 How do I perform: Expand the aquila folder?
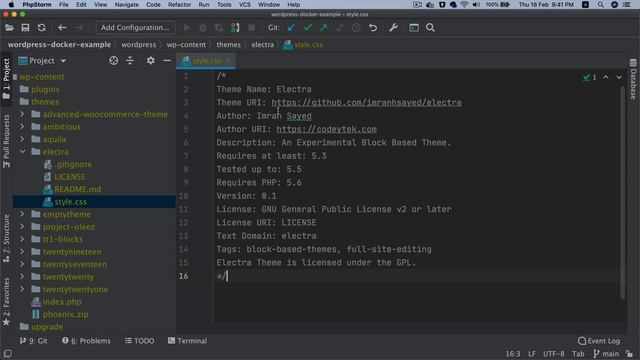[x=22, y=139]
